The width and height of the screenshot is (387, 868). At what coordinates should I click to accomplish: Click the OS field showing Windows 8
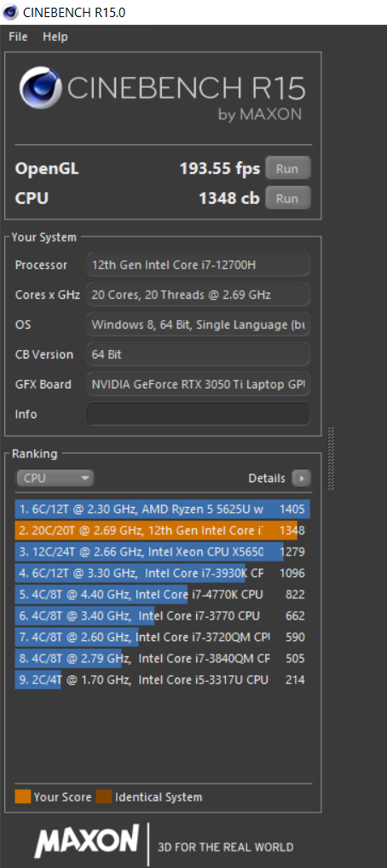(198, 324)
